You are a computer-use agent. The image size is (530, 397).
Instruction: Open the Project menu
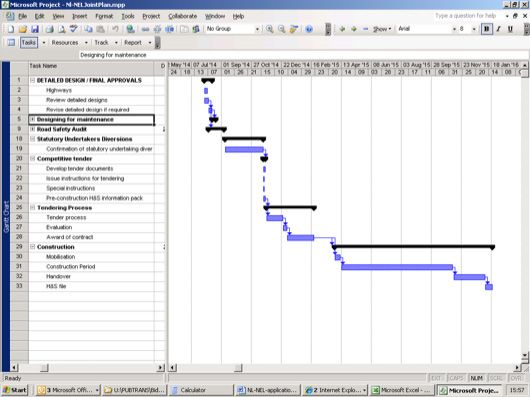tap(151, 16)
